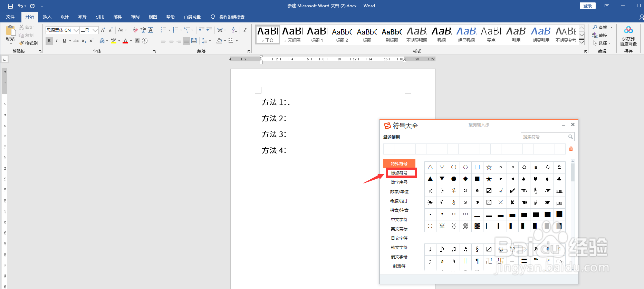
Task: Click the paragraph shading paint bucket
Action: click(219, 41)
